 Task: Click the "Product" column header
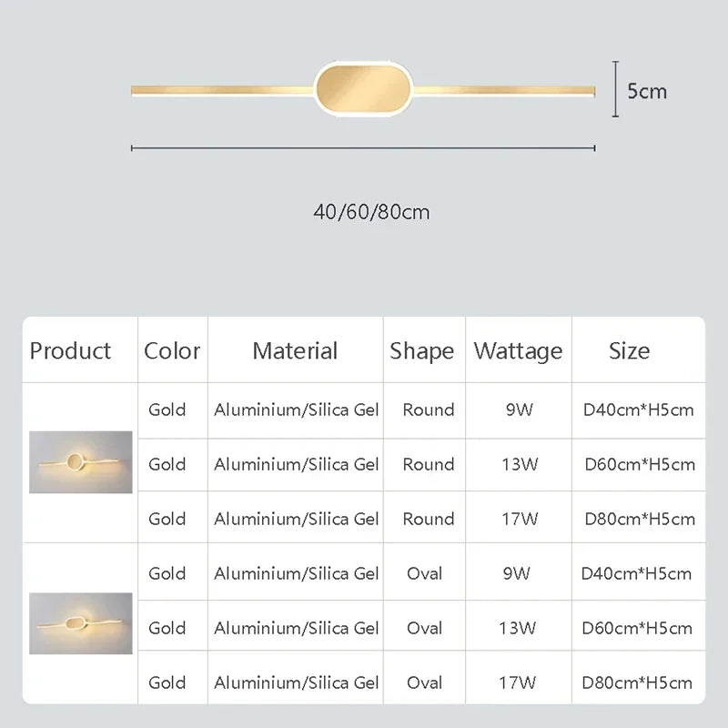(x=71, y=350)
